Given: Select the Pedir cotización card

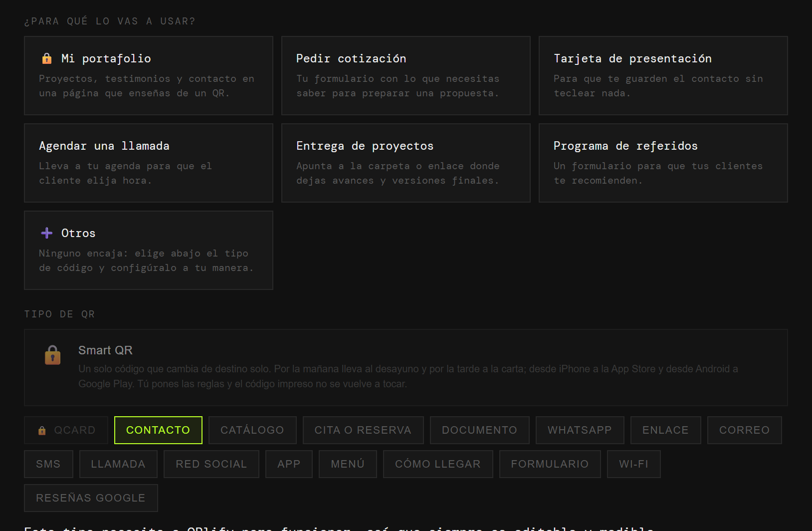Looking at the screenshot, I should (406, 75).
